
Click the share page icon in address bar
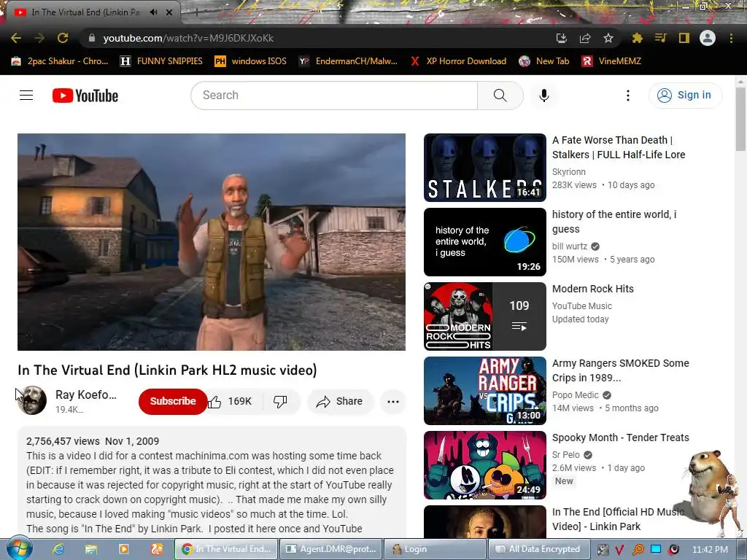point(585,38)
